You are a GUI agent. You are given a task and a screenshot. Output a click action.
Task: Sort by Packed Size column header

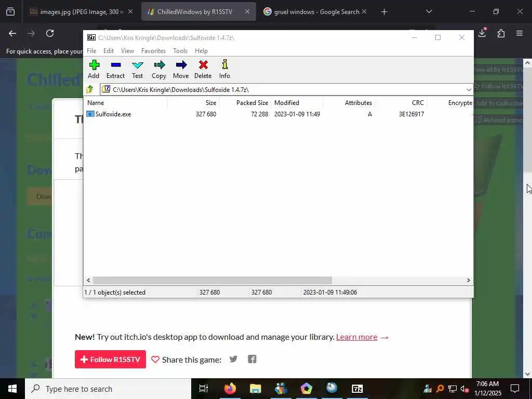[245, 103]
